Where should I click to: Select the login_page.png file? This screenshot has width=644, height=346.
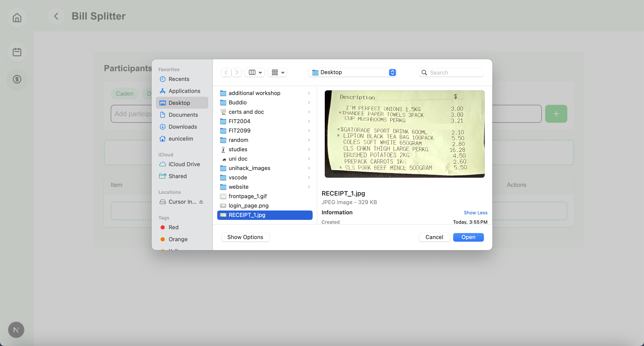point(248,206)
